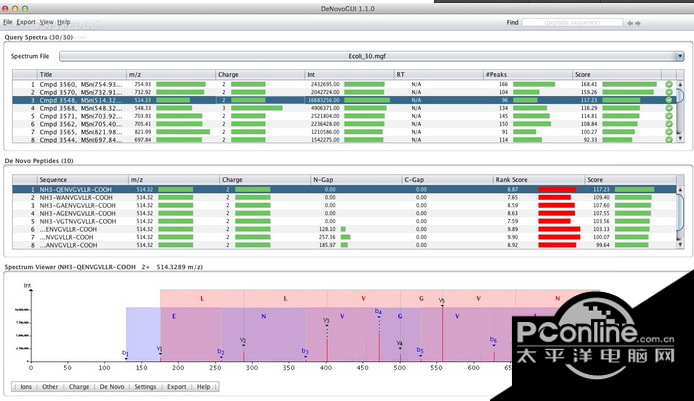This screenshot has height=401, width=694.
Task: Click the green check icon for Cmpd 3571
Action: tap(669, 116)
